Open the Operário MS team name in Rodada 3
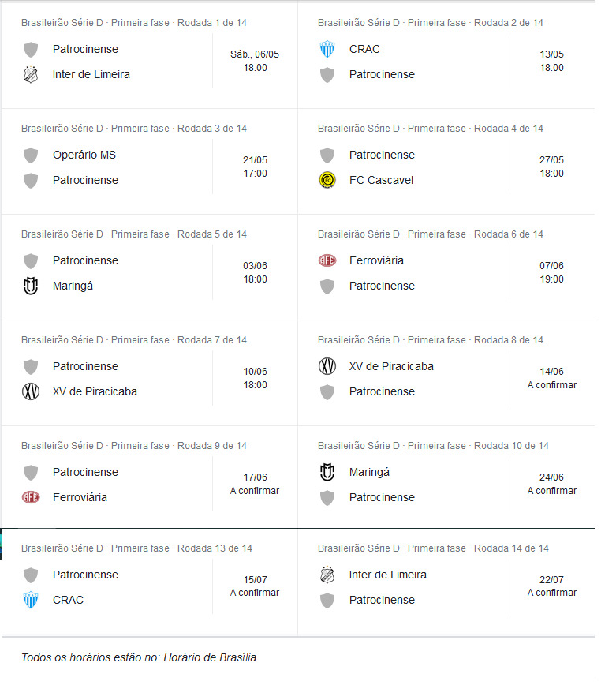Image resolution: width=616 pixels, height=685 pixels. point(84,155)
